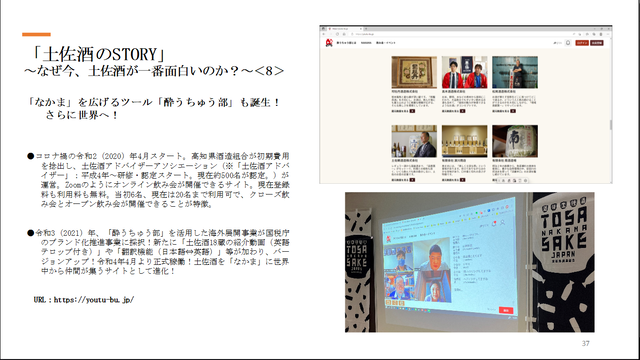Screen dimensions: 640x360
Task: Click the browser reload icon in embedded screenshot
Action: point(337,34)
